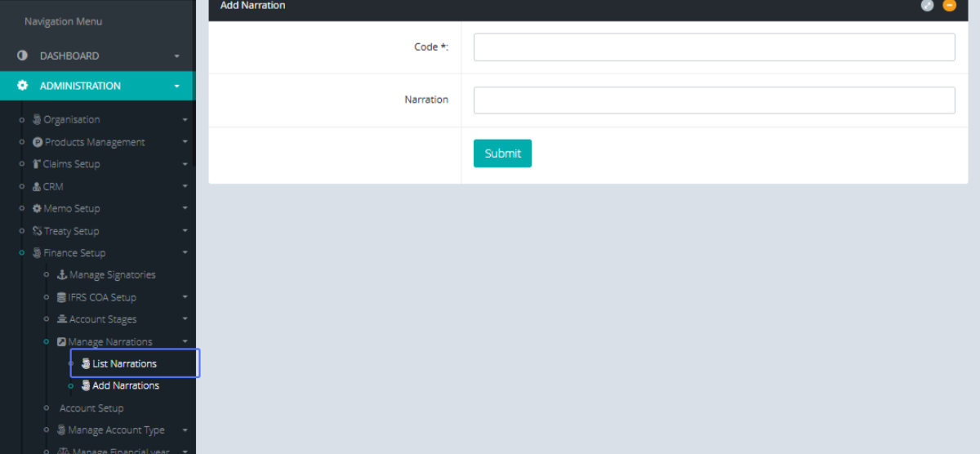The height and width of the screenshot is (454, 980).
Task: Expand the Treaty Setup submenu arrow
Action: click(185, 231)
